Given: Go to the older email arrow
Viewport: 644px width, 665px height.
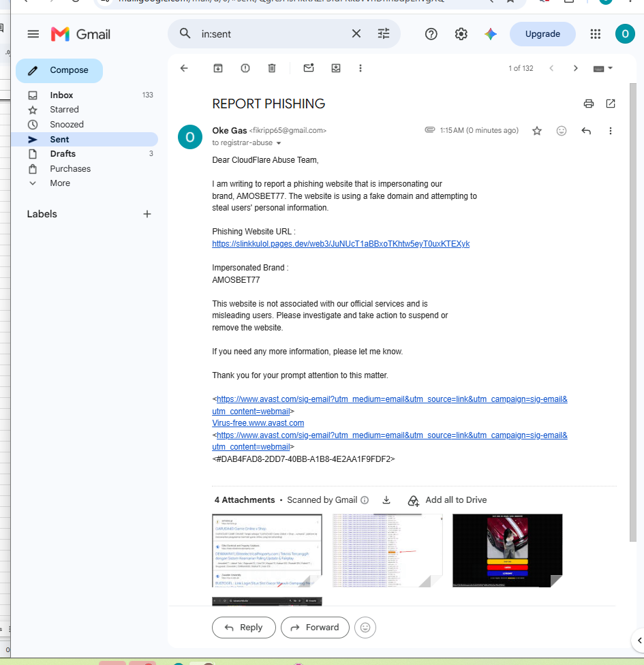Looking at the screenshot, I should (576, 68).
